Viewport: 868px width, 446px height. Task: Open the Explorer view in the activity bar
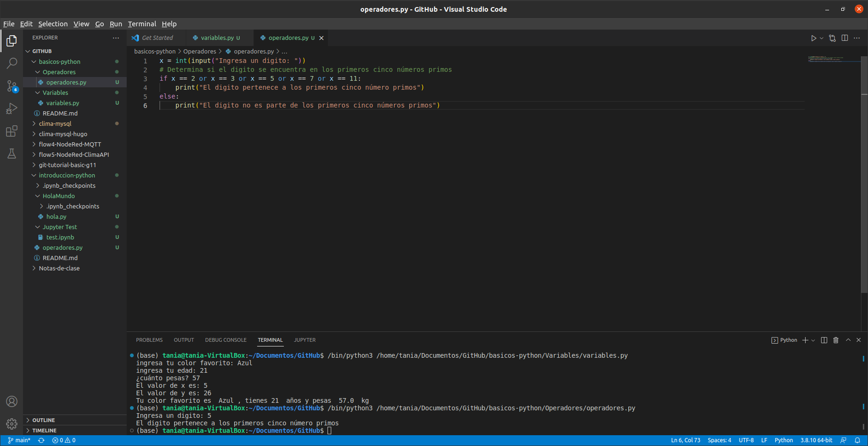pyautogui.click(x=12, y=41)
